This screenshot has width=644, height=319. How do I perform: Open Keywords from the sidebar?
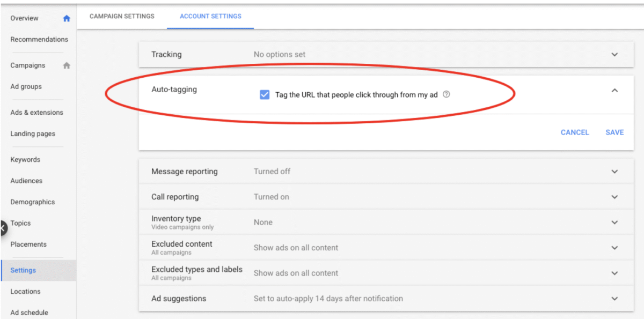(x=25, y=159)
